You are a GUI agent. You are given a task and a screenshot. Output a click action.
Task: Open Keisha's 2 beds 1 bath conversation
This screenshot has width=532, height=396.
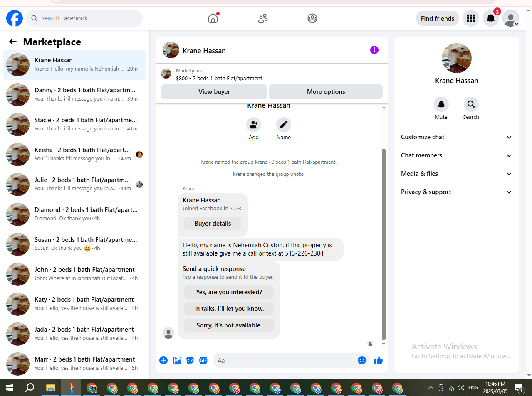click(x=74, y=155)
